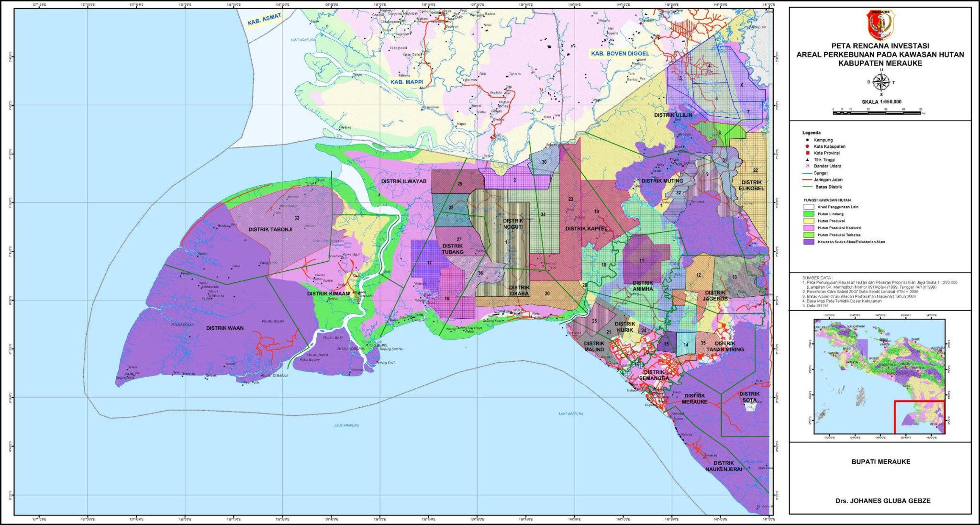Click the red Jaringan Jalan line symbol

click(807, 180)
